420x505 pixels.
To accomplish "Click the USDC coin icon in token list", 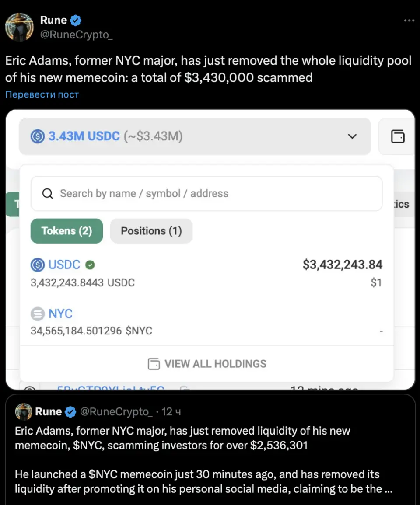I will point(38,265).
